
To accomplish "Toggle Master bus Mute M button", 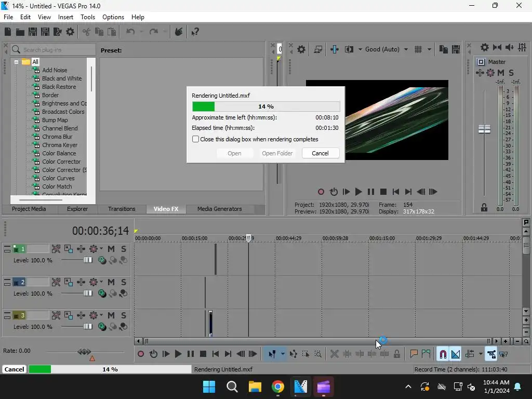I will click(x=501, y=73).
